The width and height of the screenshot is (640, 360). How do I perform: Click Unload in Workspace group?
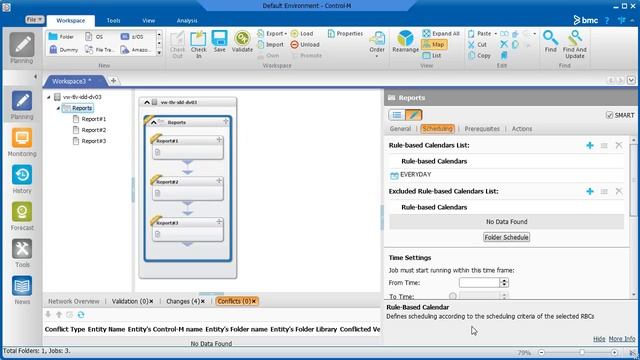coord(305,44)
